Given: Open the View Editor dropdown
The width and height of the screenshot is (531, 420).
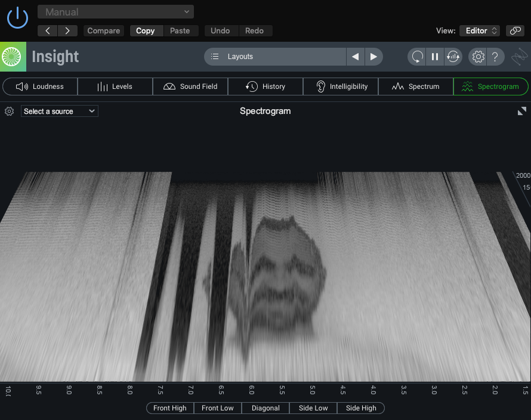Looking at the screenshot, I should [x=479, y=31].
